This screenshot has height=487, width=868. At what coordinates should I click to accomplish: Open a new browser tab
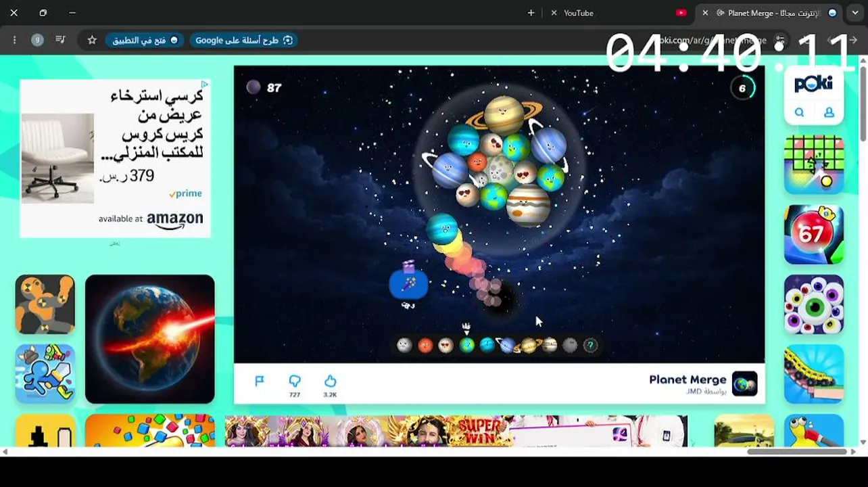point(531,13)
